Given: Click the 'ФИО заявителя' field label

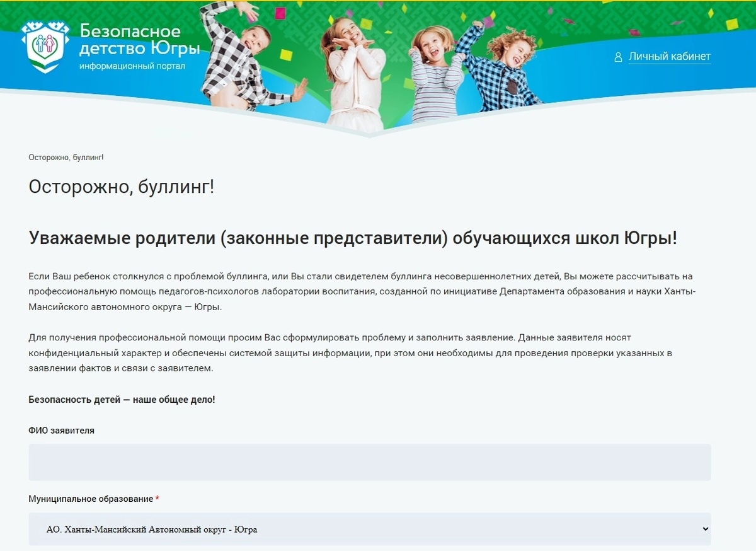Looking at the screenshot, I should point(60,430).
